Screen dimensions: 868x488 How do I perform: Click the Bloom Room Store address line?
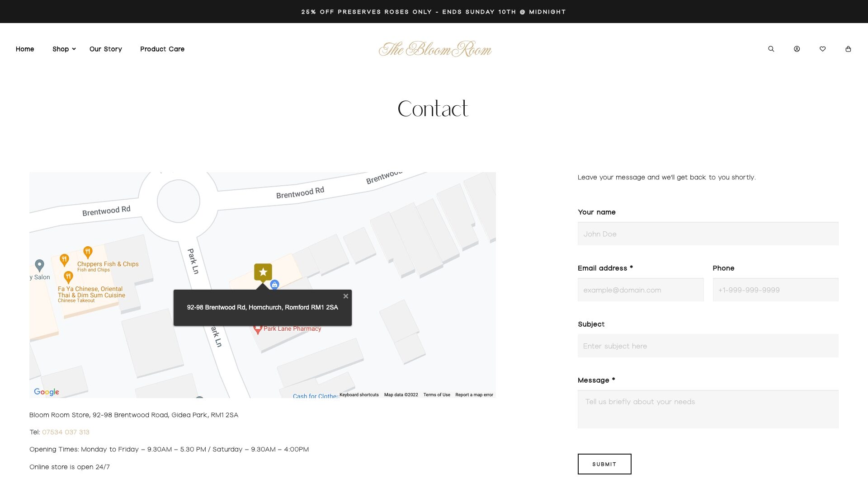tap(134, 415)
